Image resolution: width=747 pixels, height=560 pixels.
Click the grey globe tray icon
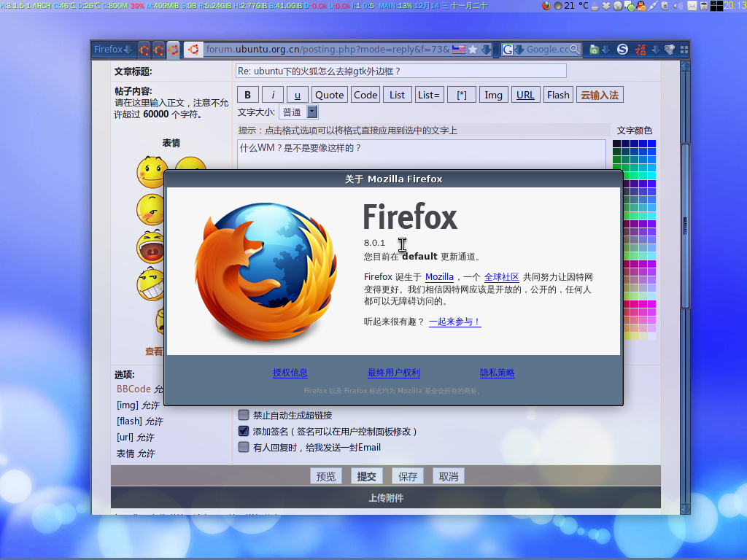[x=617, y=6]
